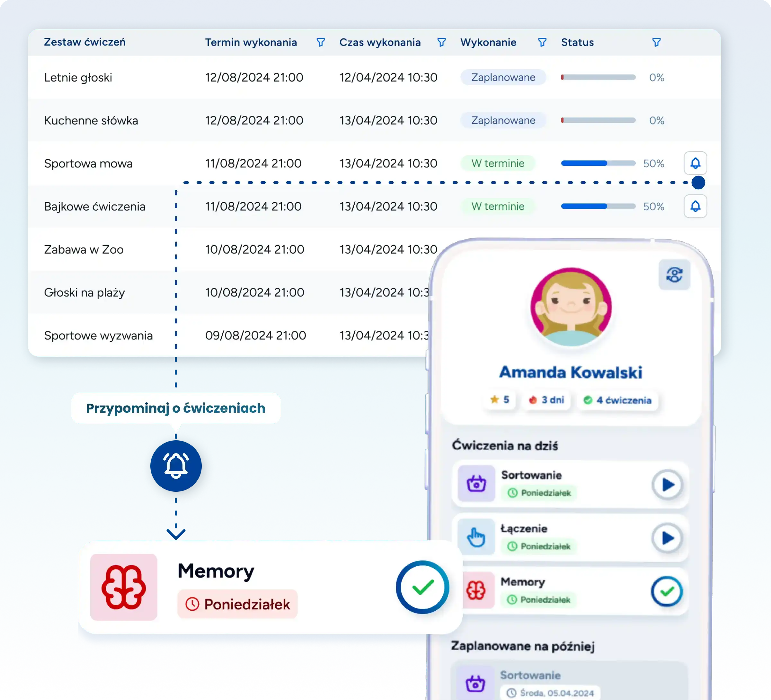Select the Sportowe wyzwania exercise set
The height and width of the screenshot is (700, 771).
click(98, 336)
